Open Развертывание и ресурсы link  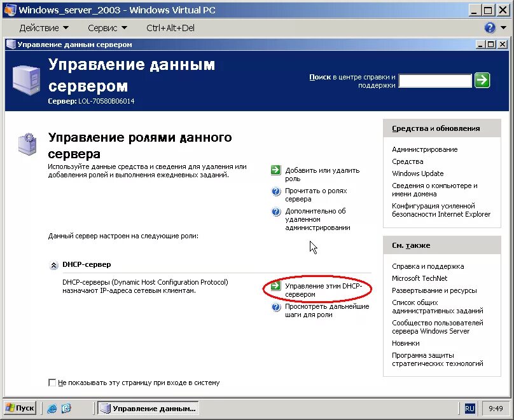434,290
